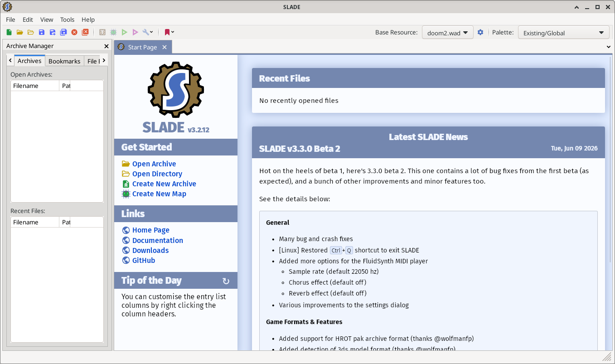Close the Start Page tab
This screenshot has height=364, width=615.
coord(165,47)
